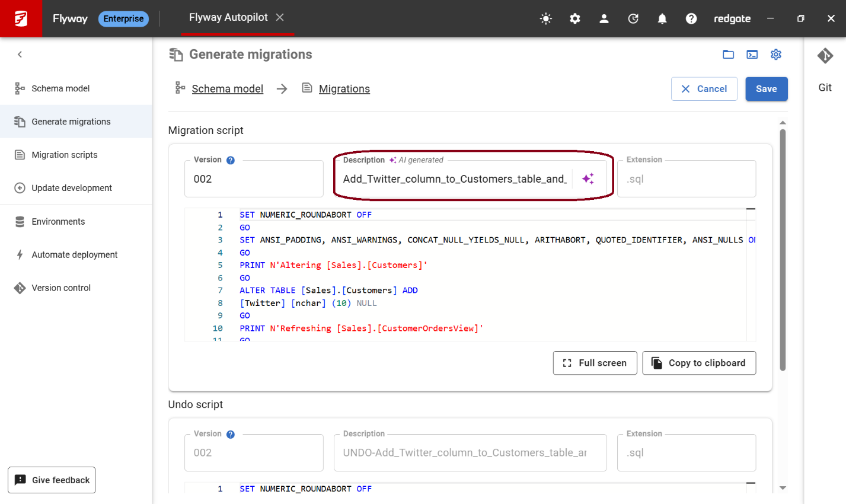Click the Schema model breadcrumb link
This screenshot has height=504, width=846.
(227, 89)
